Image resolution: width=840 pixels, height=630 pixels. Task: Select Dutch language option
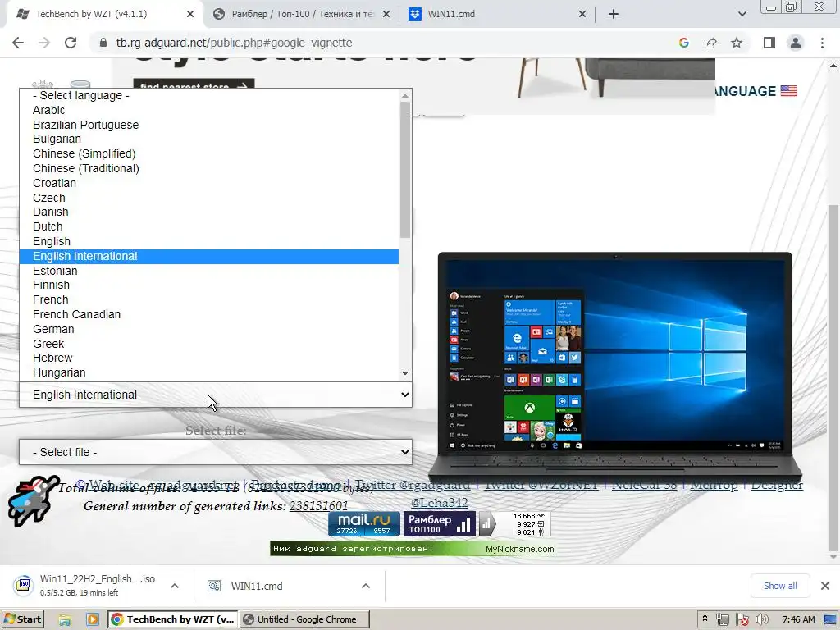click(209, 226)
